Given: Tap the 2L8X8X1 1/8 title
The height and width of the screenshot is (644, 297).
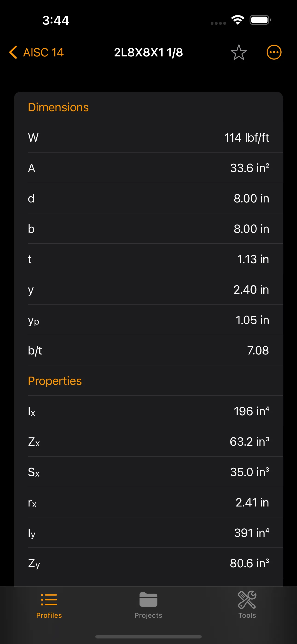Looking at the screenshot, I should tap(148, 52).
